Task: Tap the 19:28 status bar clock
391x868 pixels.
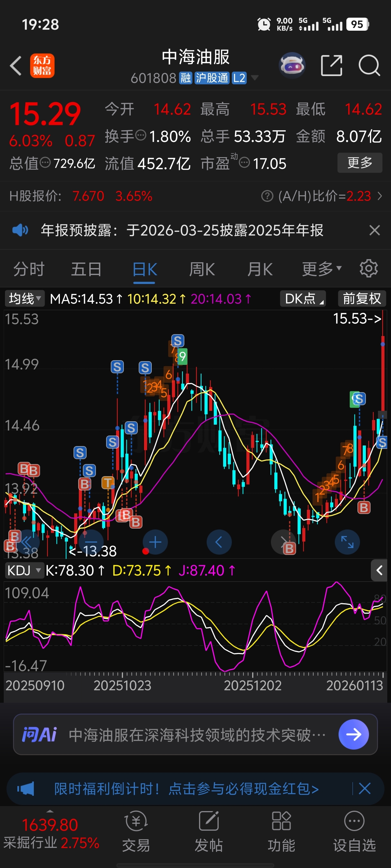Action: pos(40,24)
